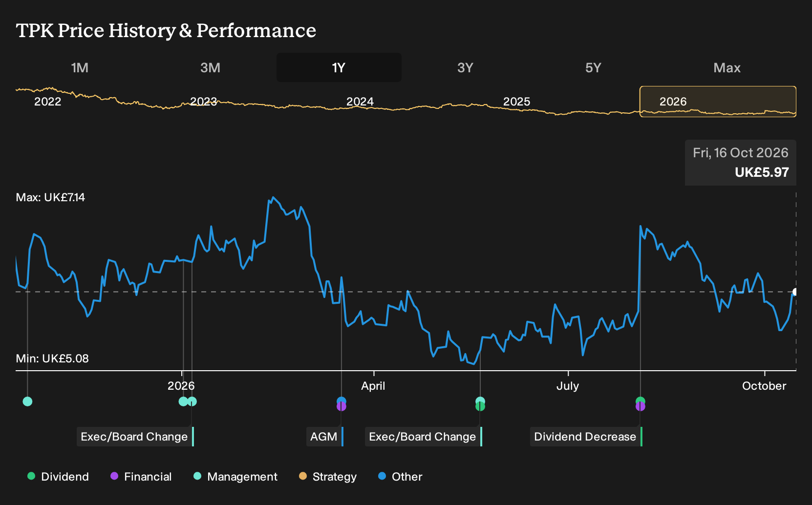Screen dimensions: 812x505
Task: Click the TPK Price History & Performance heading
Action: point(166,30)
